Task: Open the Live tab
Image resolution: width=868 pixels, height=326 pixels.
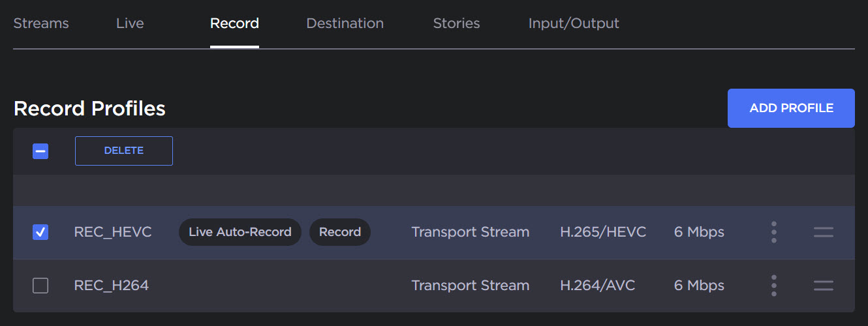Action: click(x=130, y=23)
